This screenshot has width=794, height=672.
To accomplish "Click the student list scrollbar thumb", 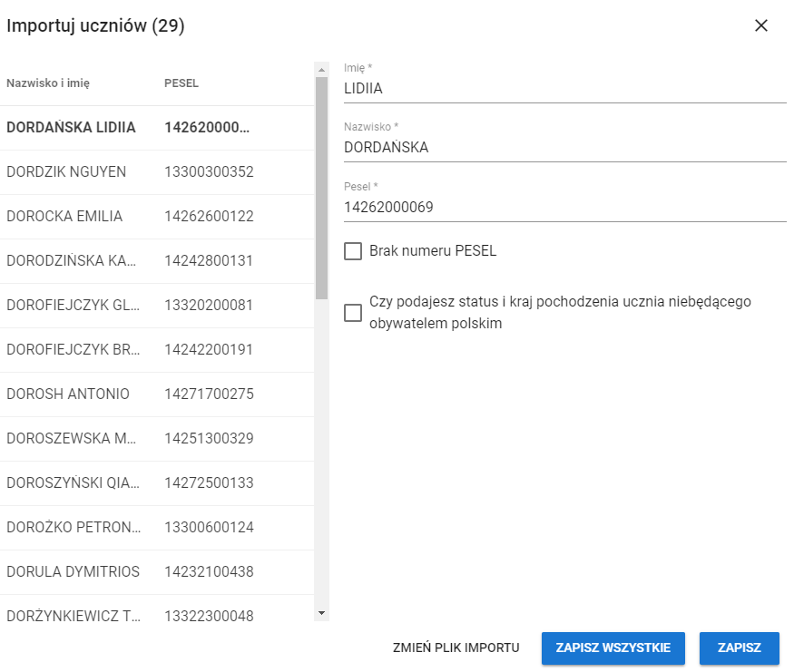I will (321, 188).
